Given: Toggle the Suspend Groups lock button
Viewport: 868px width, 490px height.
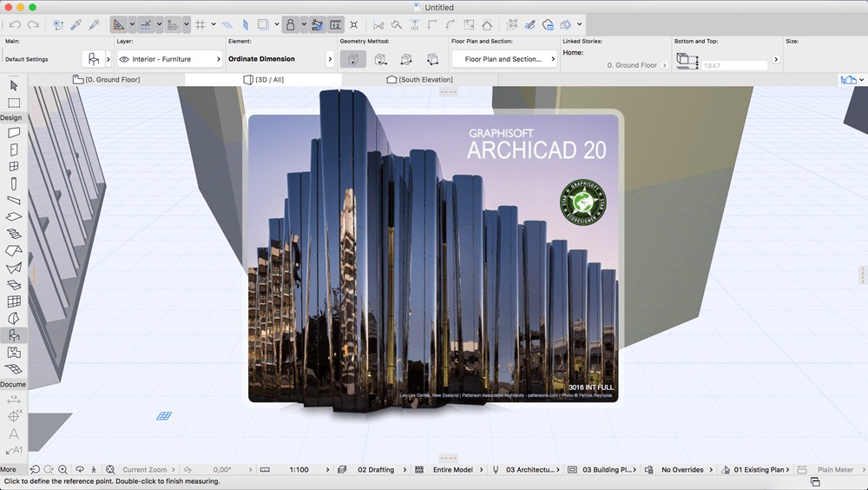Looking at the screenshot, I should (292, 24).
